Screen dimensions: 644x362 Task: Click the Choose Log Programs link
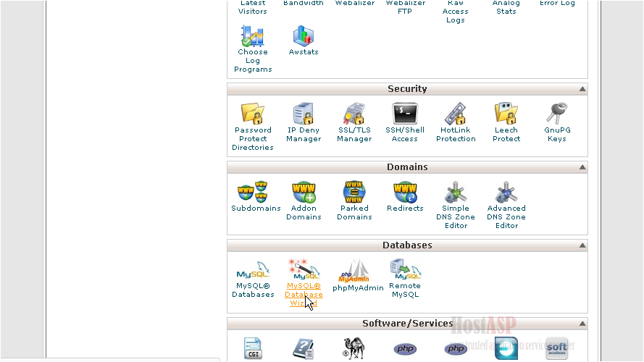(x=253, y=61)
